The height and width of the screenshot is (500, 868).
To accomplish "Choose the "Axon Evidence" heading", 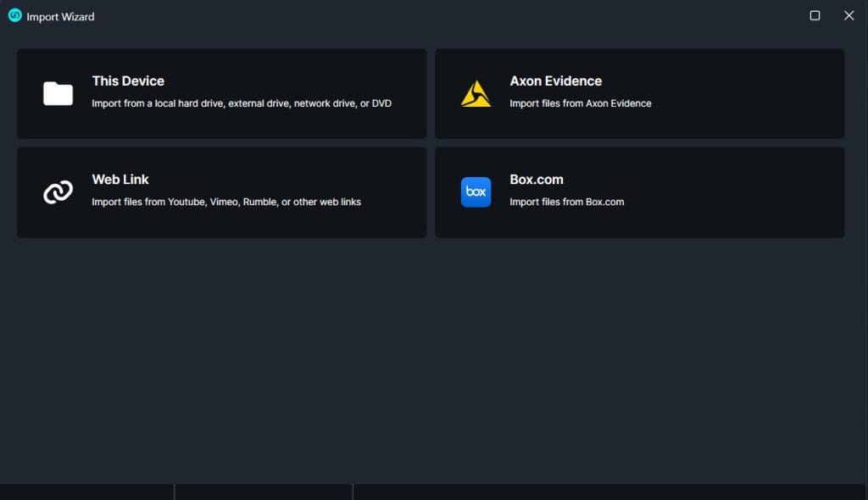I will [x=555, y=81].
